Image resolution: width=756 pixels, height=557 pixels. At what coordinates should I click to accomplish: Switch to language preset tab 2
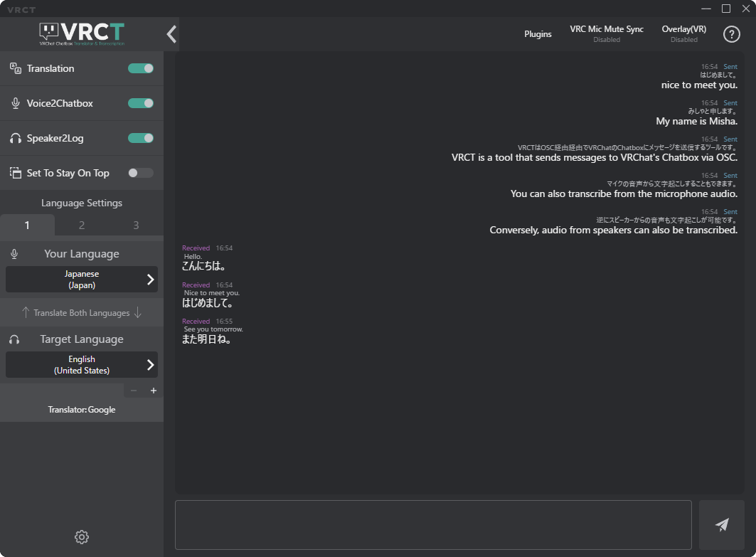[x=82, y=226]
